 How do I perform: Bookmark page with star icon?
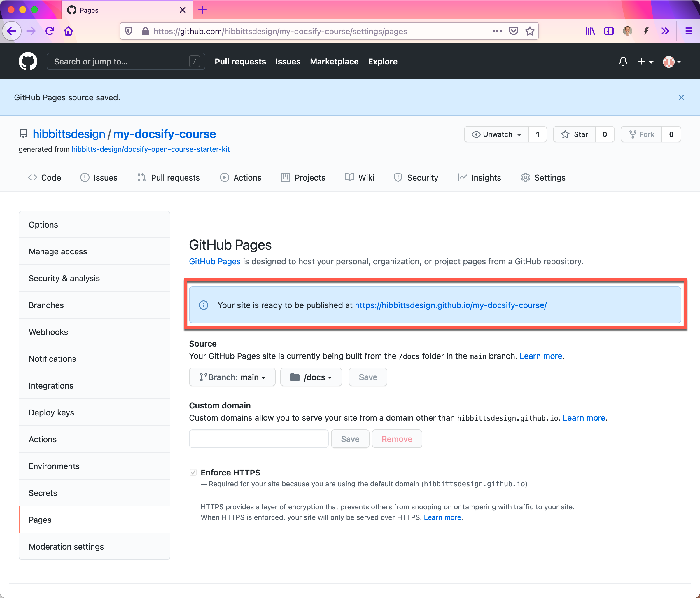pos(530,31)
